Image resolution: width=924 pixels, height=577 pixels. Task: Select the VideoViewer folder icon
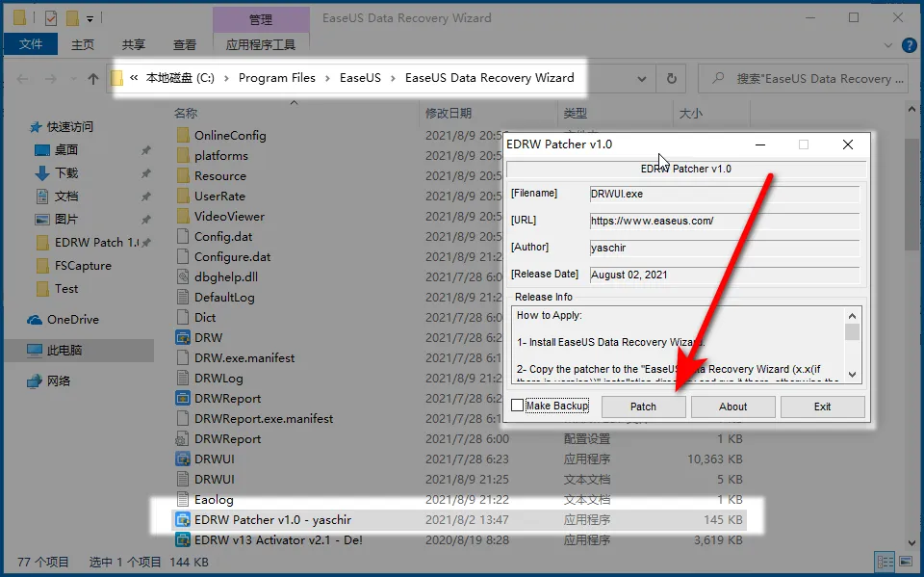(183, 216)
